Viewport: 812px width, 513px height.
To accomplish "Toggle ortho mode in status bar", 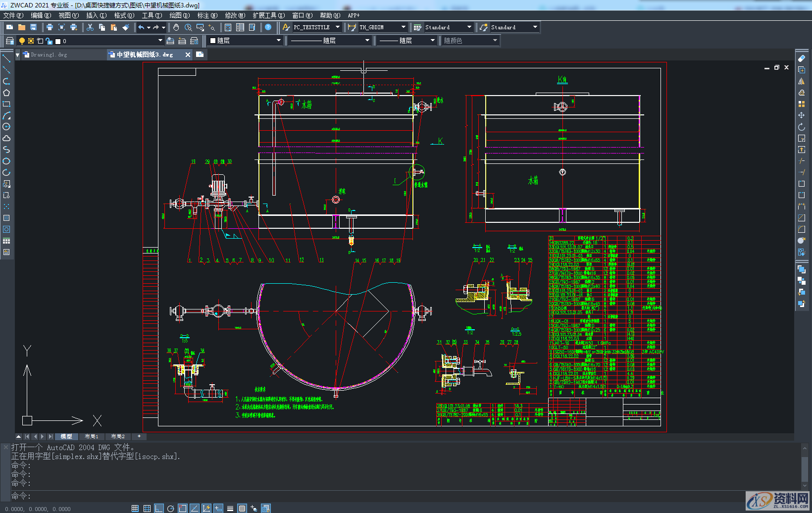I will pyautogui.click(x=159, y=509).
